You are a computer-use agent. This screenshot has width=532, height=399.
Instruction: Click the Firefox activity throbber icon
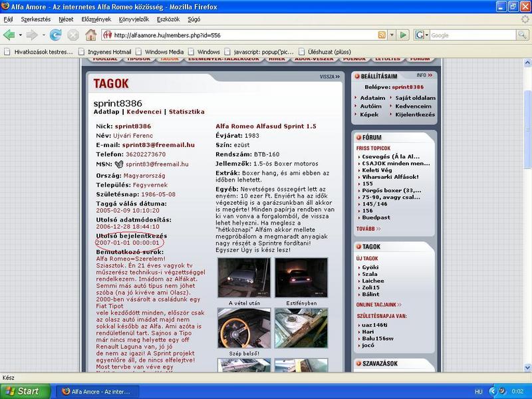pyautogui.click(x=525, y=19)
